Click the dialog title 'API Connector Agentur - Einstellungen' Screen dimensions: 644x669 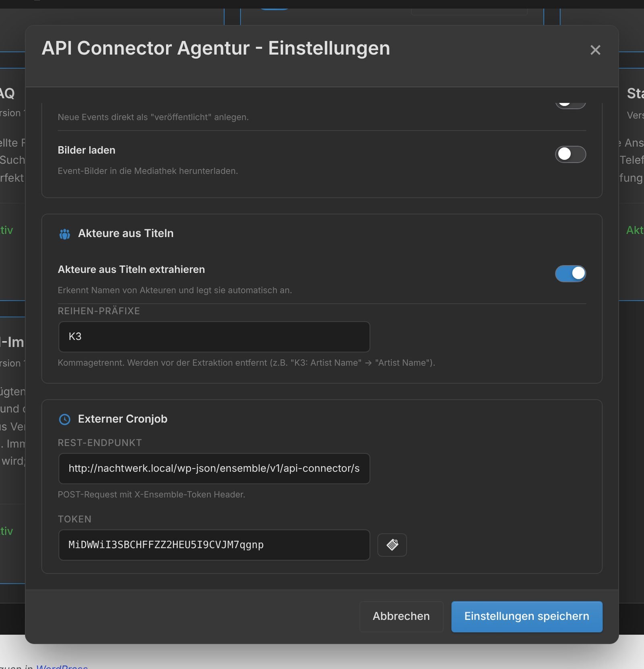[x=216, y=48]
